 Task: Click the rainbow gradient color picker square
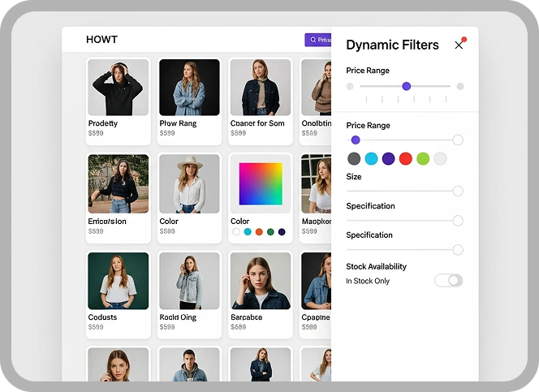pos(261,184)
